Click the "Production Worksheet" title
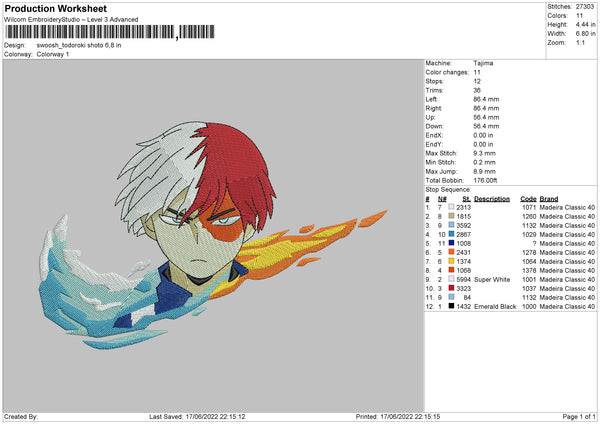Image resolution: width=600 pixels, height=424 pixels. coord(56,8)
